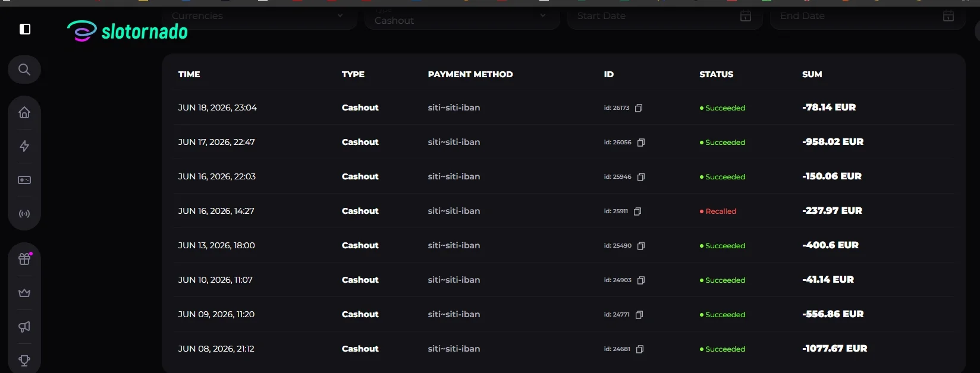Click the End Date field

[x=868, y=17]
